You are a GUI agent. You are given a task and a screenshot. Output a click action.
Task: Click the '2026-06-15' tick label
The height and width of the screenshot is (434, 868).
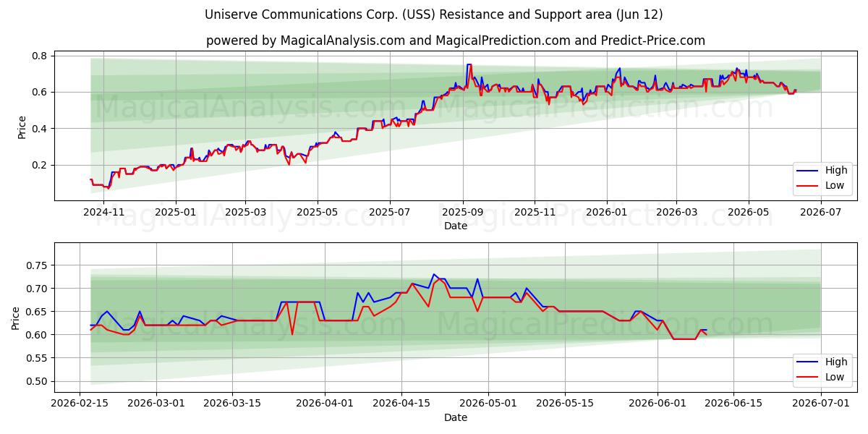pos(733,404)
